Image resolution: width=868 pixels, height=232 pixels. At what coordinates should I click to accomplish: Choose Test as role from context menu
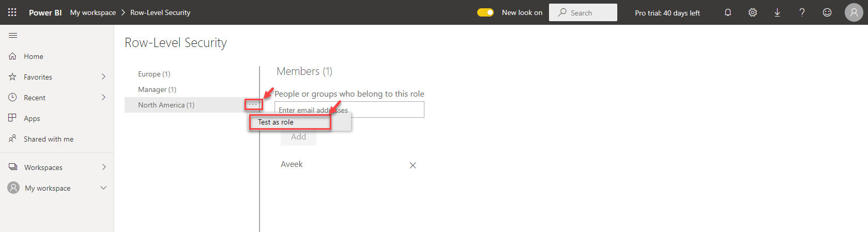[276, 122]
